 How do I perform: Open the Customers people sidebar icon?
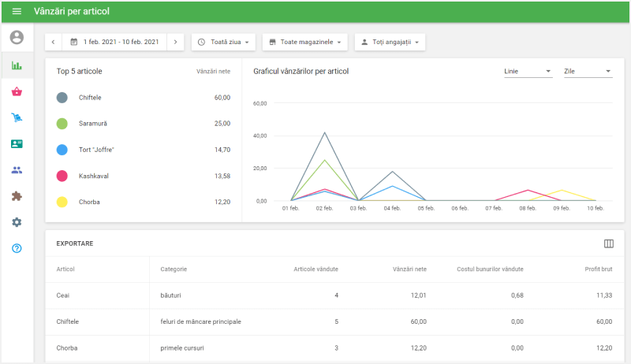[17, 170]
